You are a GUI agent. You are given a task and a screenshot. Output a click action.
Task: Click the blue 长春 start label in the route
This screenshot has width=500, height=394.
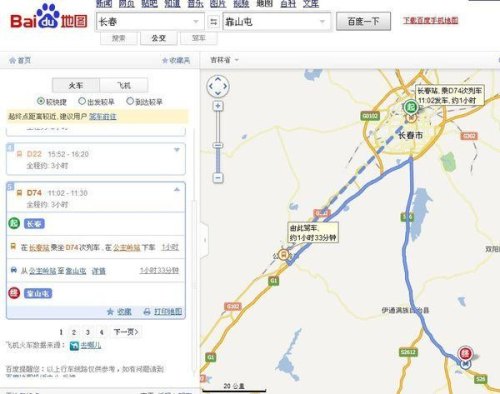click(34, 223)
